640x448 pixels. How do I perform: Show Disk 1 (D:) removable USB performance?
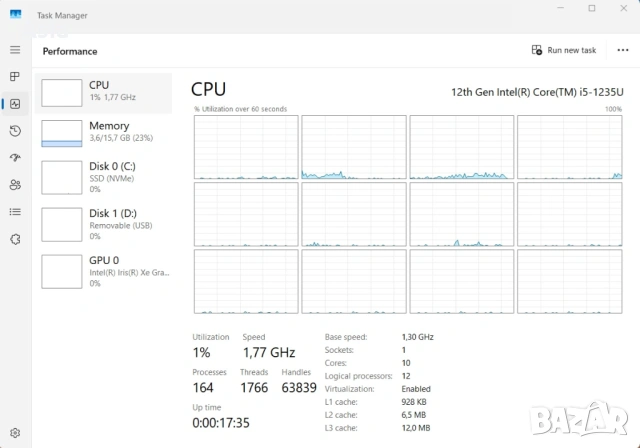(104, 224)
